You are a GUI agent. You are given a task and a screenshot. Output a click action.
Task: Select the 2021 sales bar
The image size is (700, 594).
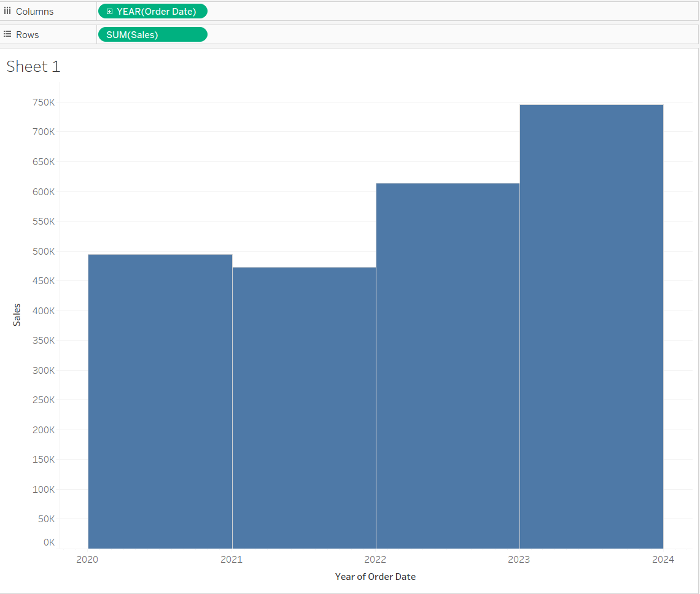pyautogui.click(x=304, y=408)
